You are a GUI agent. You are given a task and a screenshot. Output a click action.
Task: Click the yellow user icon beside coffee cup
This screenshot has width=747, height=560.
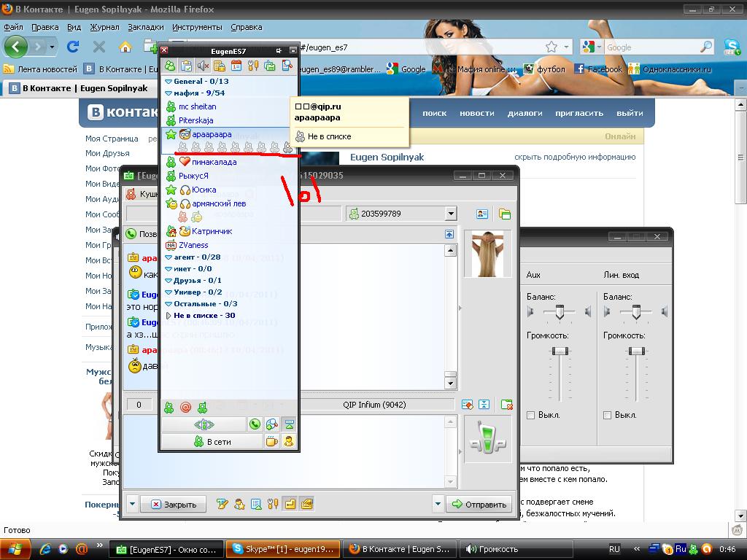point(289,441)
